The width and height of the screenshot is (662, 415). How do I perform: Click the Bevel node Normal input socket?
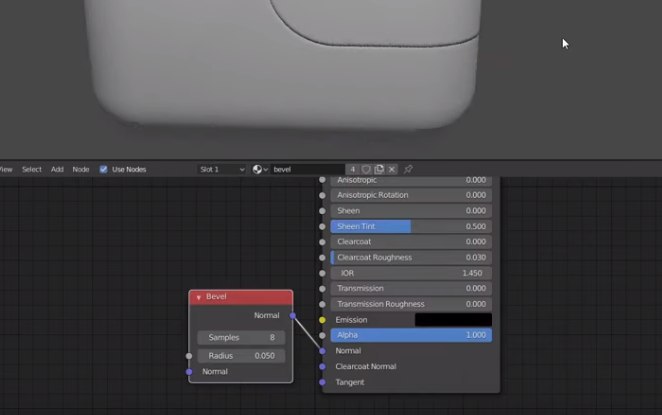(189, 372)
